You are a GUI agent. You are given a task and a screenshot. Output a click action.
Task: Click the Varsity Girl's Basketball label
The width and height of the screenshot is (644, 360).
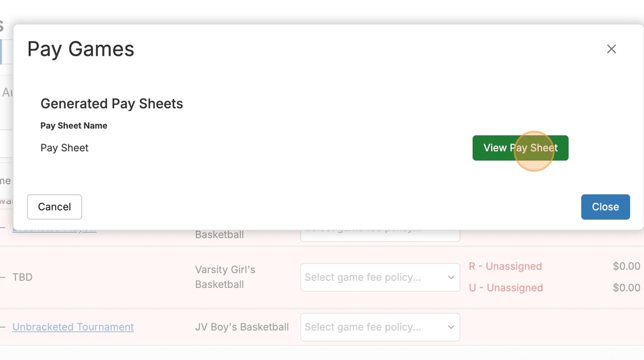(x=225, y=277)
